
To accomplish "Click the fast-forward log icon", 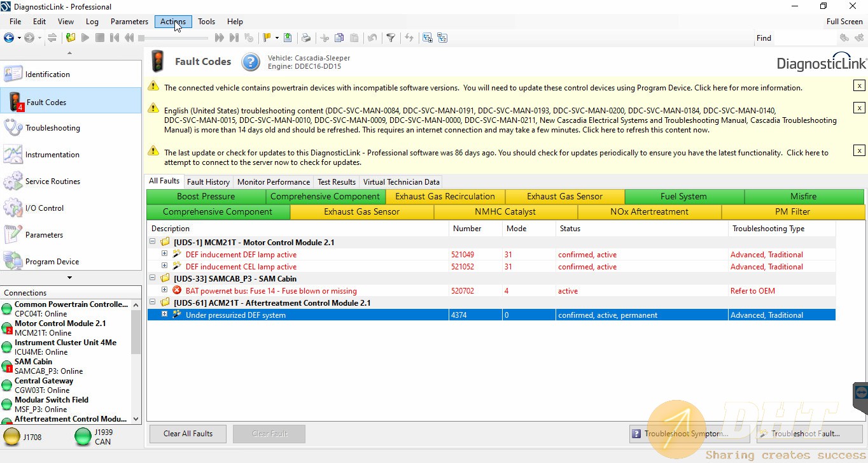I will pyautogui.click(x=220, y=38).
